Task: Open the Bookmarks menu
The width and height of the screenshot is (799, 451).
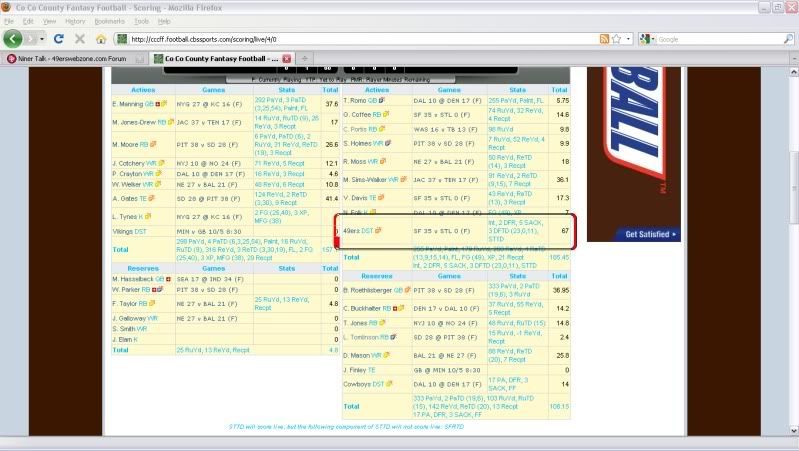Action: pyautogui.click(x=110, y=21)
